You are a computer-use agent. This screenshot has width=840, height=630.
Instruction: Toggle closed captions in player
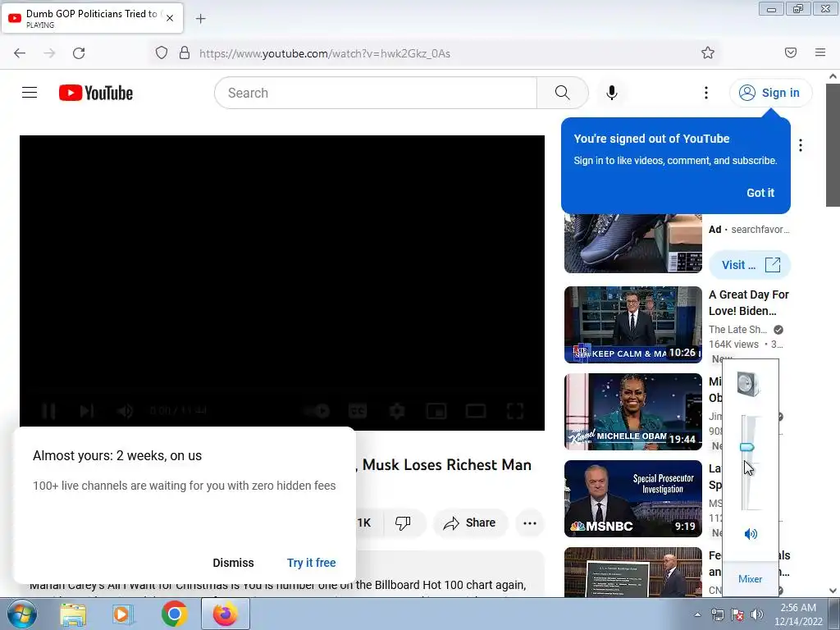point(358,411)
